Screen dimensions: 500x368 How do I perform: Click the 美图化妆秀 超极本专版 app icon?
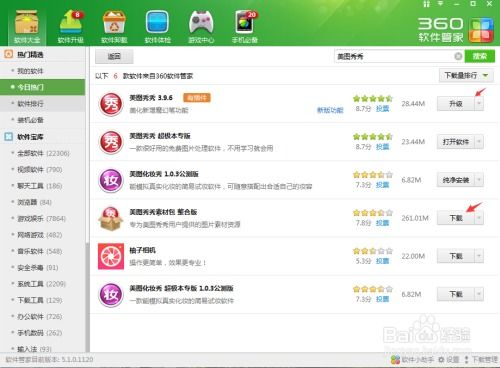click(111, 294)
